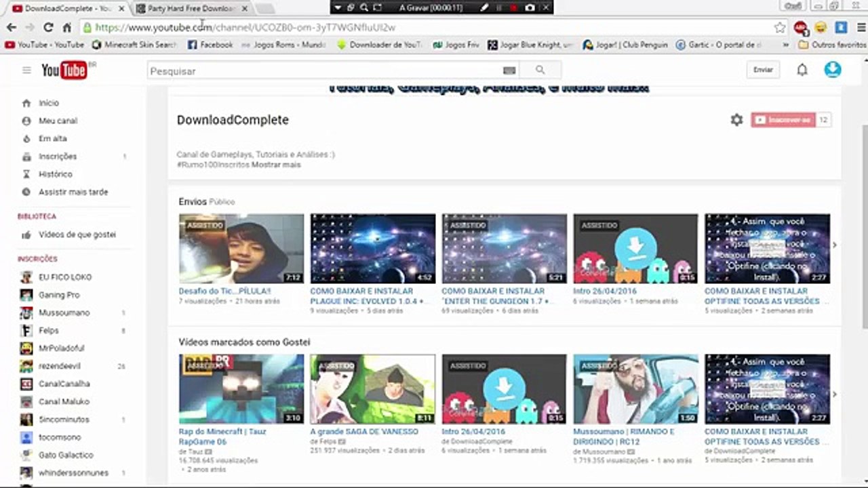Play the Intro 26/04/2016 thumbnail in Envios
Screen dimensions: 868x488
coord(635,249)
